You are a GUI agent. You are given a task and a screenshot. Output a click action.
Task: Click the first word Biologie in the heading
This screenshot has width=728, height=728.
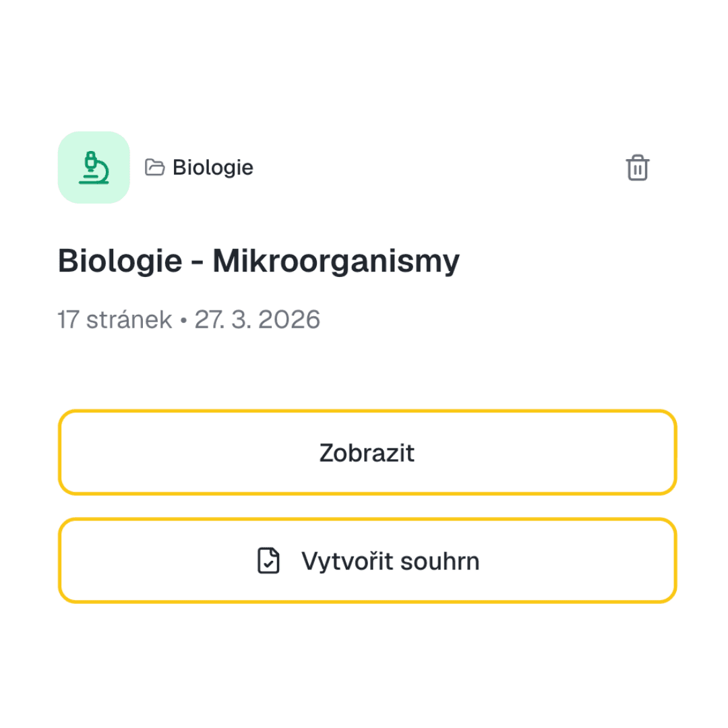[x=120, y=262]
